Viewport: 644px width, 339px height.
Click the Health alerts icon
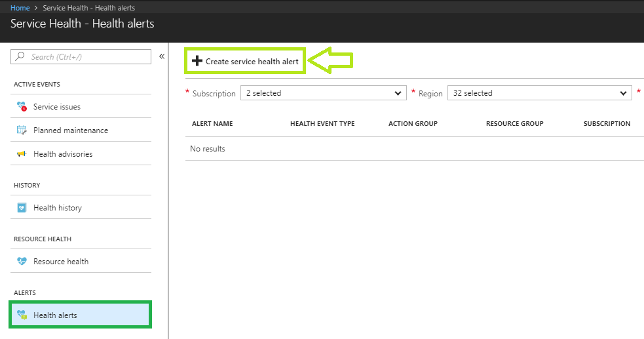tap(22, 315)
